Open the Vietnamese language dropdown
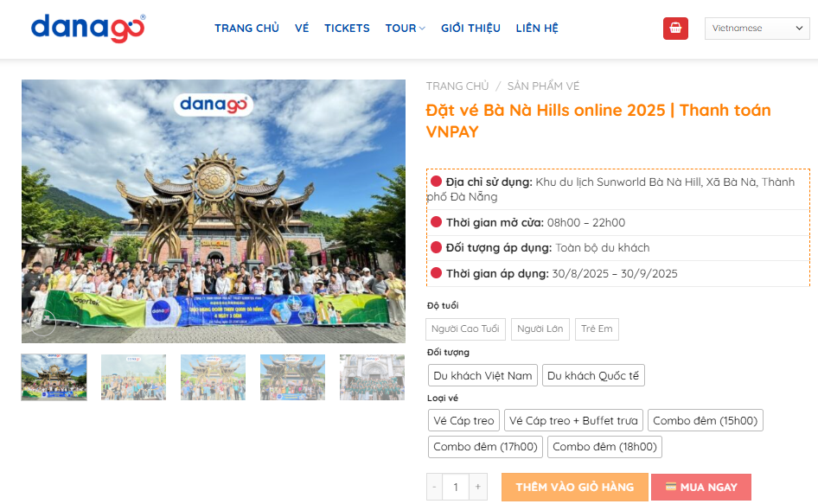The height and width of the screenshot is (504, 818). [757, 29]
